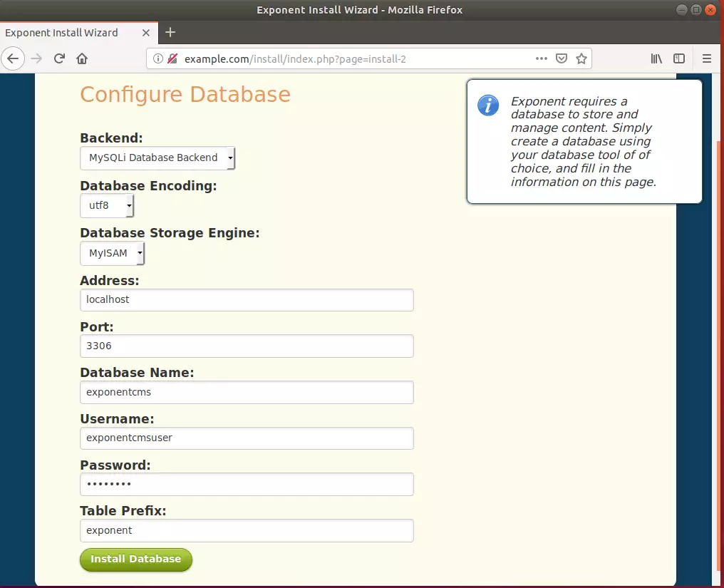This screenshot has width=724, height=588.
Task: Bookmark this page with the star
Action: click(581, 58)
